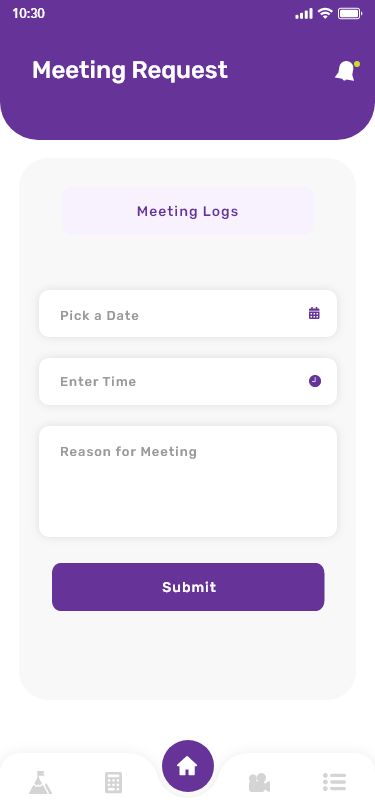375x812 pixels.
Task: Focus the Reason for Meeting text area
Action: click(188, 481)
